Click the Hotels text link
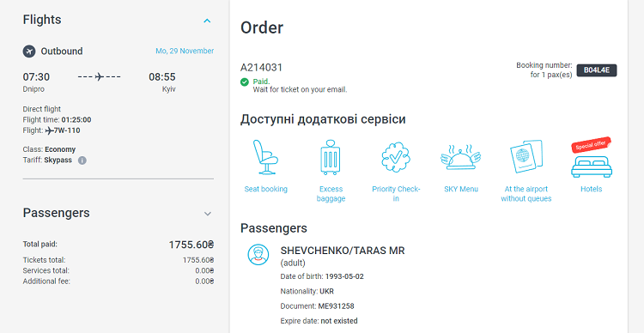This screenshot has height=333, width=644. point(592,190)
